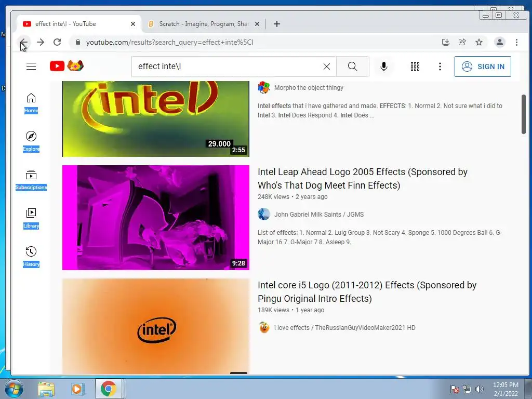
Task: Click '248K views • 2 years ago' text
Action: [292, 197]
